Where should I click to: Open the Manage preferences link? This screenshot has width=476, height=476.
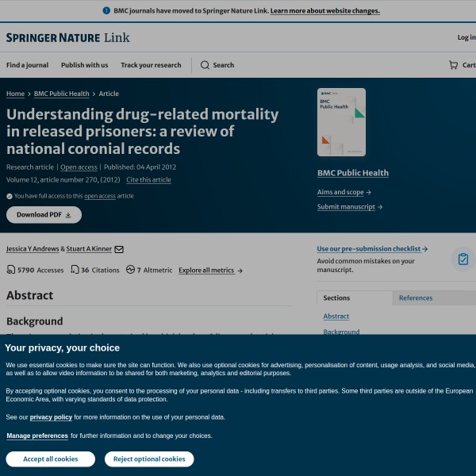[x=37, y=436]
